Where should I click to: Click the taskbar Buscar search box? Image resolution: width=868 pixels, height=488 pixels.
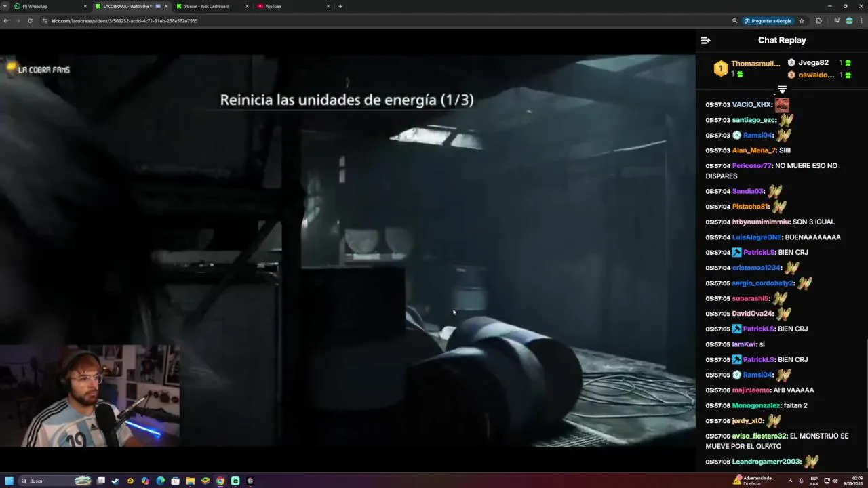56,481
